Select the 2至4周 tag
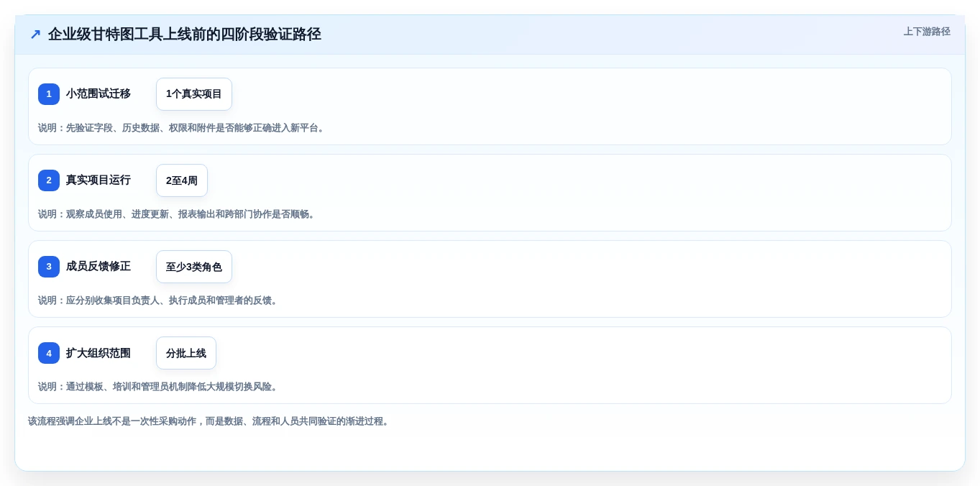Screen dimensions: 980x486 182,180
